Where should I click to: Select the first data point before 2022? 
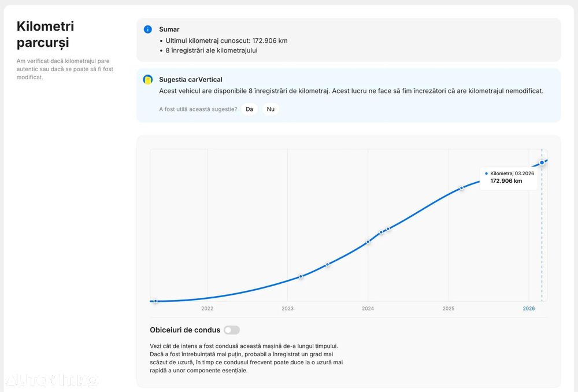pyautogui.click(x=155, y=301)
